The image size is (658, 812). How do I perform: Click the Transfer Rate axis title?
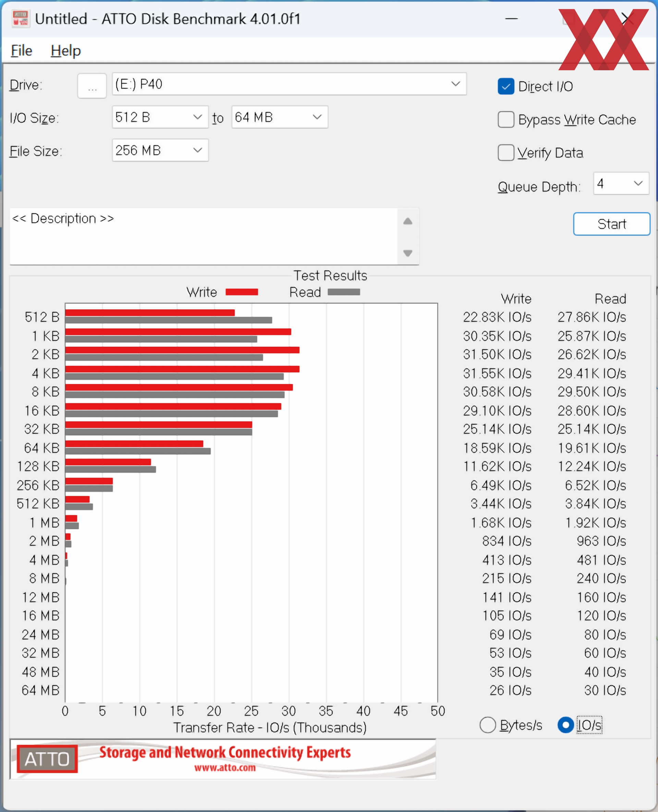(x=270, y=727)
